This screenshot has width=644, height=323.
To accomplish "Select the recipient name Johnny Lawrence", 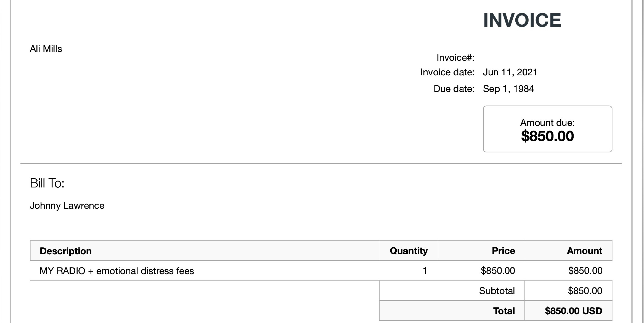I will tap(67, 206).
